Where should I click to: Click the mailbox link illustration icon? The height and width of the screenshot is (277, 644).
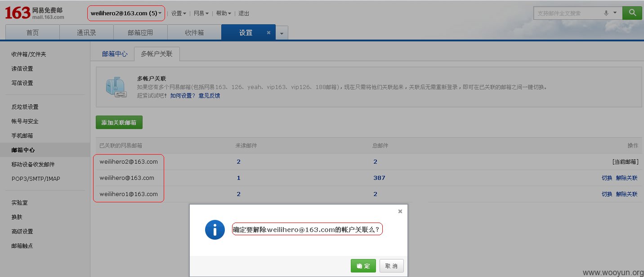click(116, 87)
